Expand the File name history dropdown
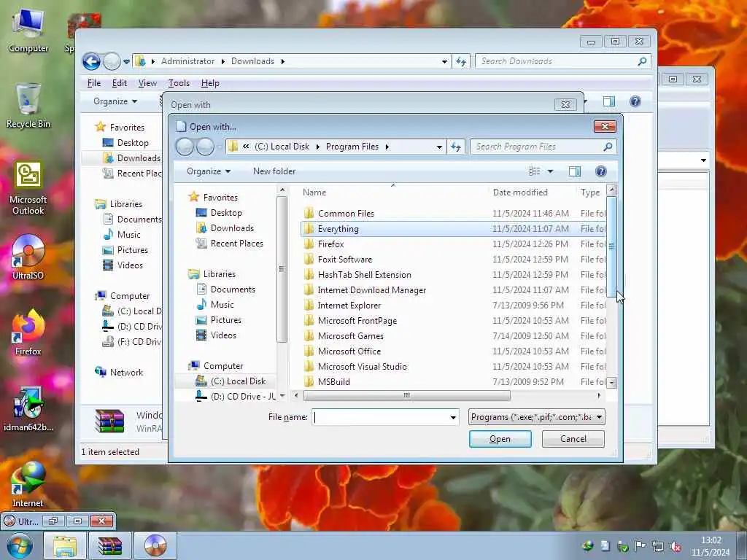Screen dimensions: 747x560 pos(453,418)
